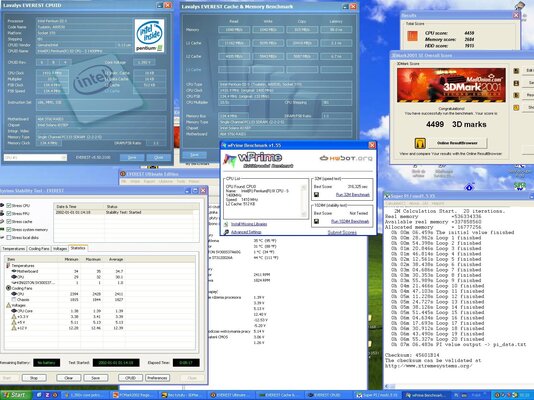The height and width of the screenshot is (400, 534).
Task: Click the wPrime CPU list scrollbar
Action: click(x=304, y=201)
